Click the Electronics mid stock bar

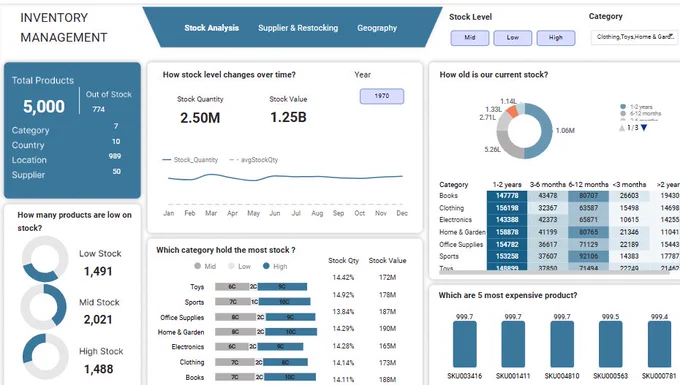[232, 346]
